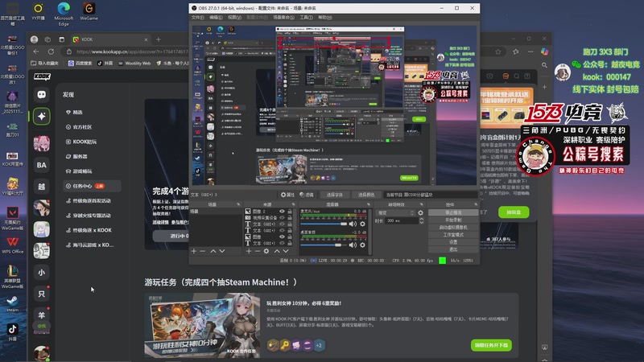Screen dimensions: 644x362
Task: Toggle visibility of 视频采集设备 source
Action: tap(282, 218)
